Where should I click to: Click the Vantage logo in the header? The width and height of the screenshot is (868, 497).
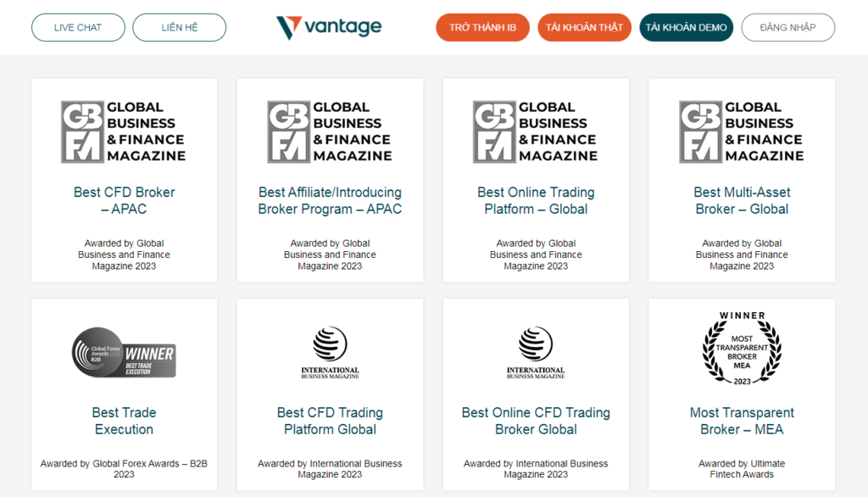tap(329, 27)
